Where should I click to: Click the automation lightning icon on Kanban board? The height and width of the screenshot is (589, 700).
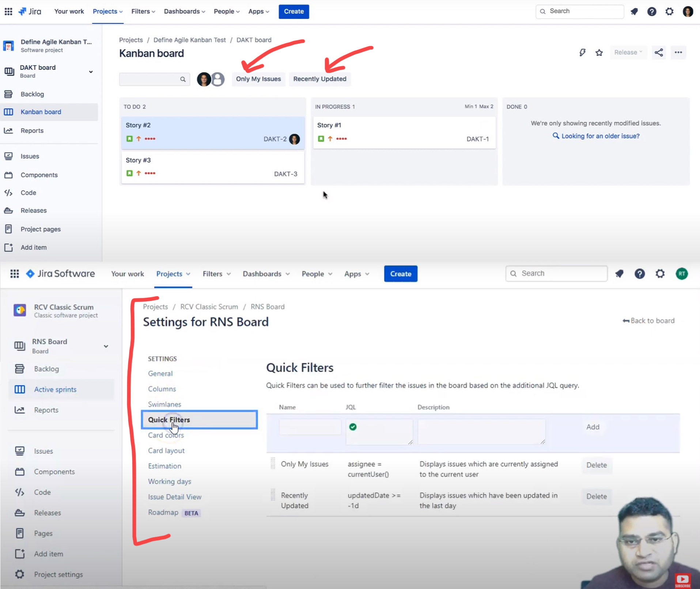click(x=582, y=52)
